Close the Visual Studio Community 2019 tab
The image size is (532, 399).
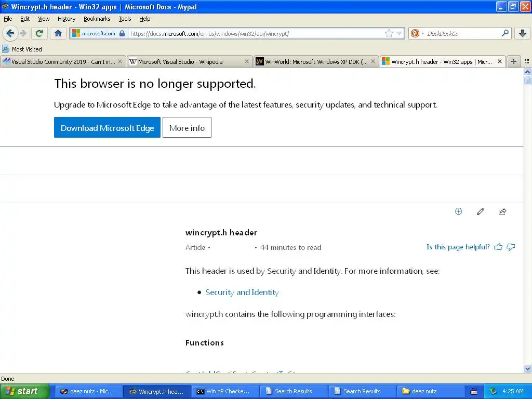click(x=120, y=61)
